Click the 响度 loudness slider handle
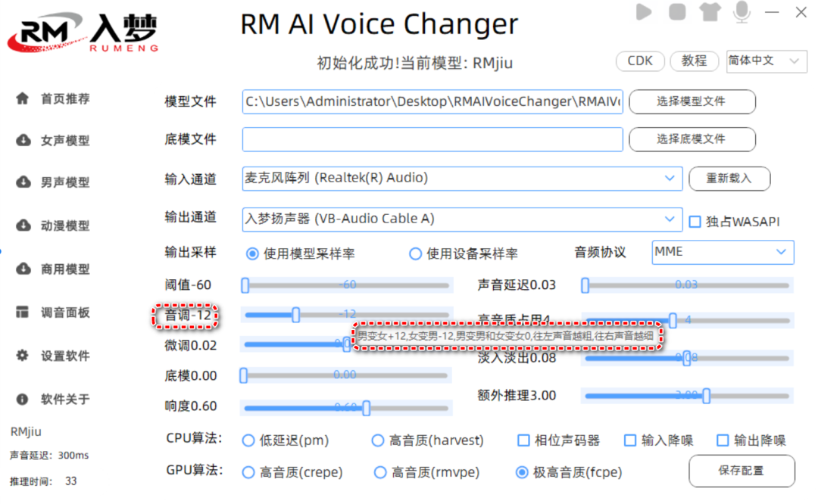Screen dimensions: 818x504 point(367,409)
